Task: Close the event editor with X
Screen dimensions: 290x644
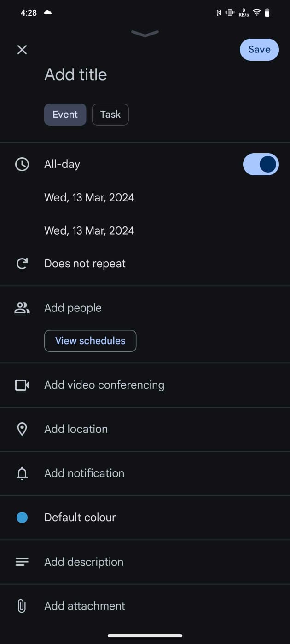Action: coord(22,50)
